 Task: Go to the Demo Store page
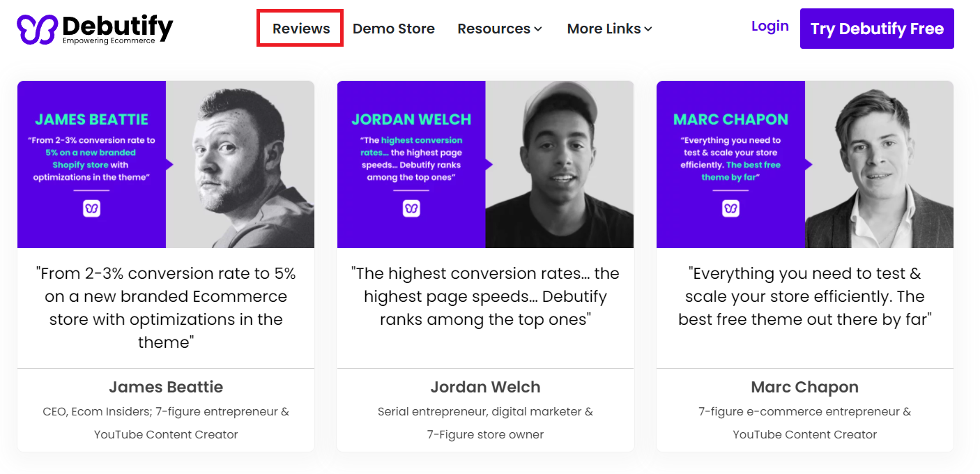(x=393, y=29)
